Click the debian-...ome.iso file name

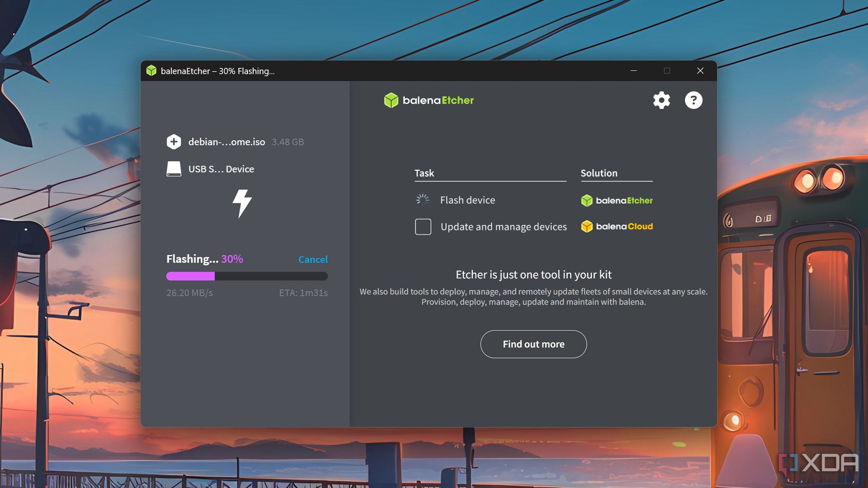click(x=227, y=142)
